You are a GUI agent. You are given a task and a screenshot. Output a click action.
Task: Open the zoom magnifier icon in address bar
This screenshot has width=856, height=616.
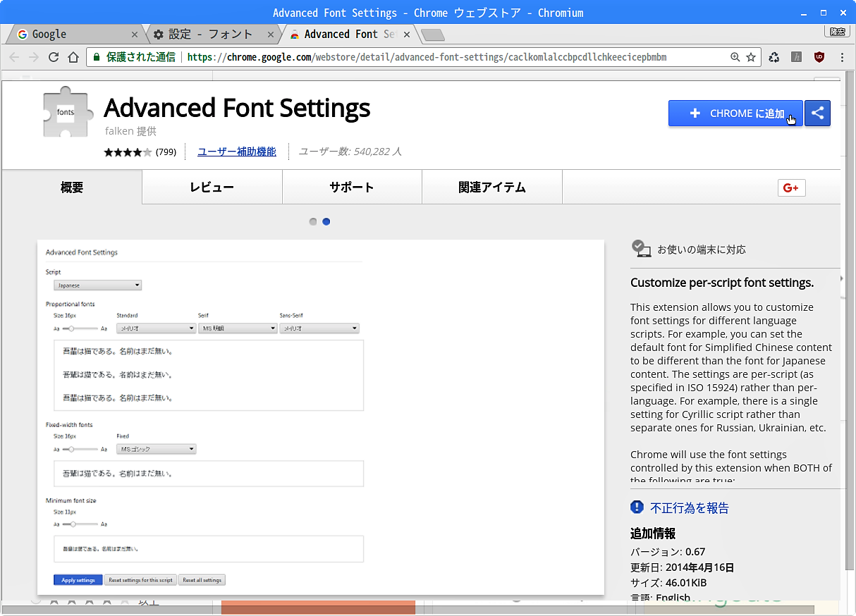735,57
